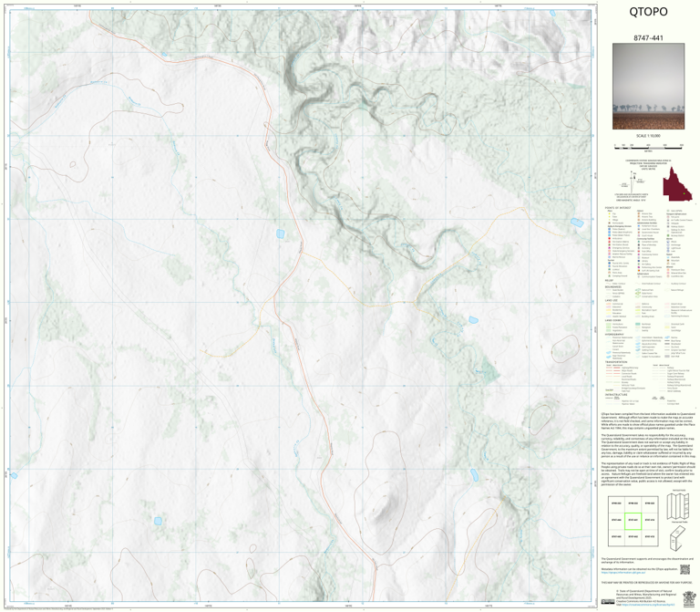This screenshot has height=612, width=700.
Task: Click the sheet number 8747-441 heading
Action: tap(648, 38)
